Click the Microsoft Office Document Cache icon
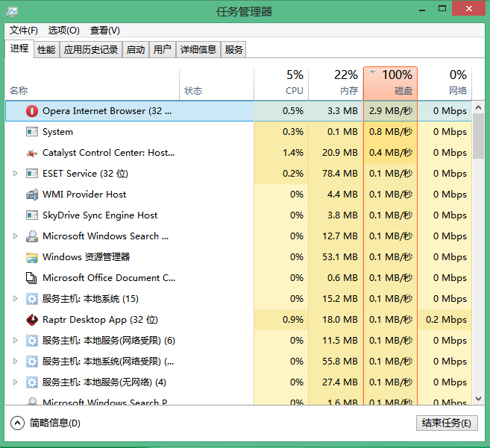Image resolution: width=490 pixels, height=448 pixels. (x=31, y=278)
